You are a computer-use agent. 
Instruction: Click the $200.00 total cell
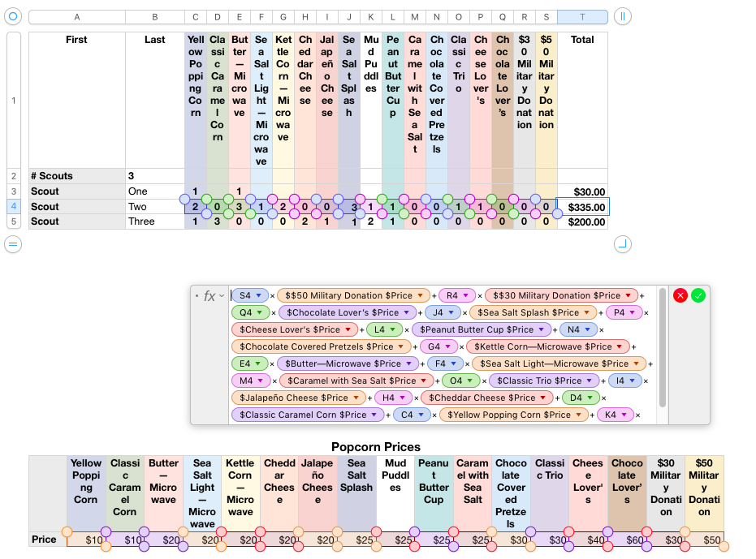[x=582, y=221]
